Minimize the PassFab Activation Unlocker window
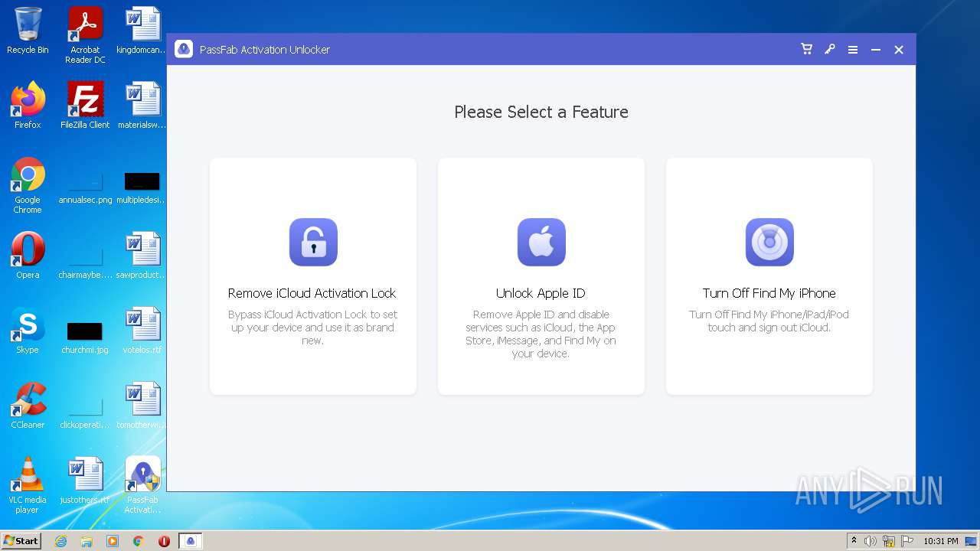 coord(875,50)
